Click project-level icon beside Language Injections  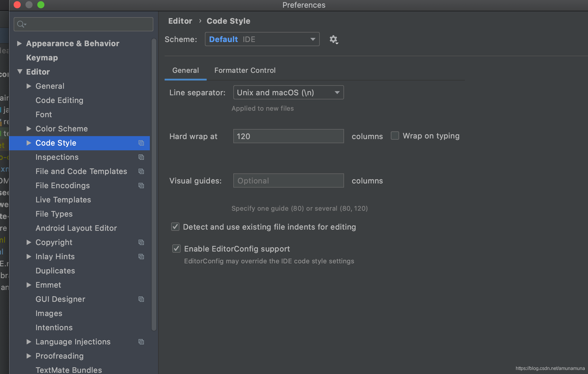coord(141,342)
